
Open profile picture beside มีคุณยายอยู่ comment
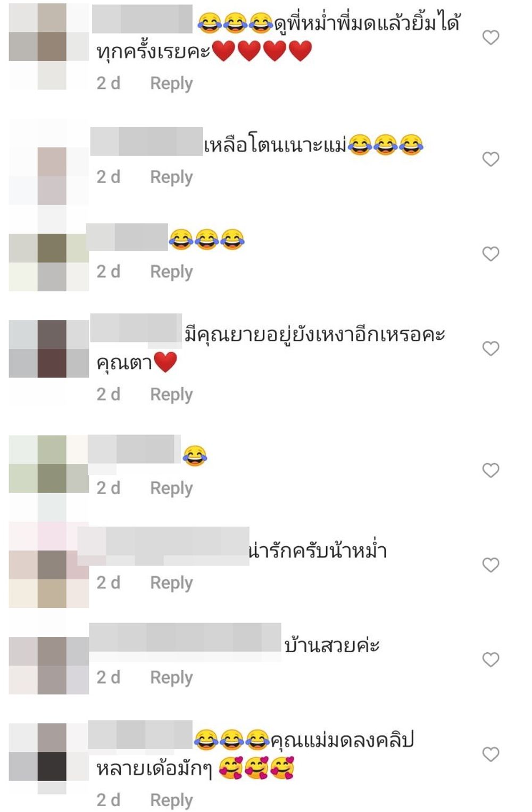49,349
